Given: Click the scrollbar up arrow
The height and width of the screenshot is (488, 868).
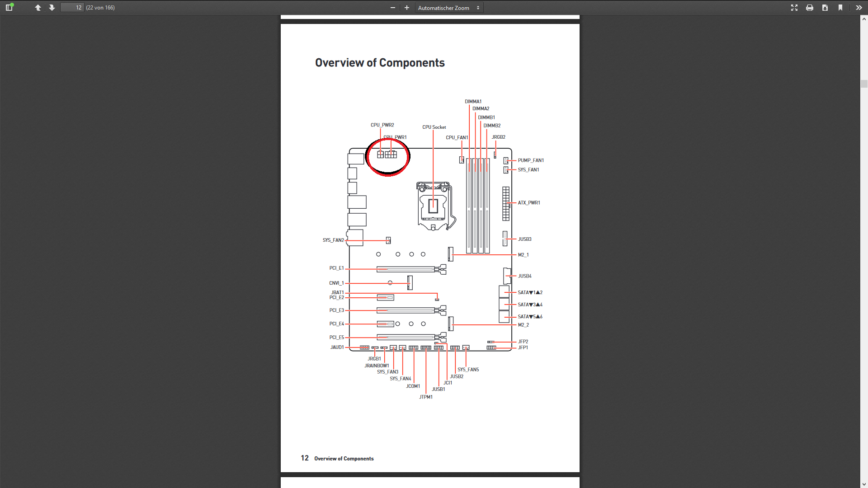Looking at the screenshot, I should (864, 19).
